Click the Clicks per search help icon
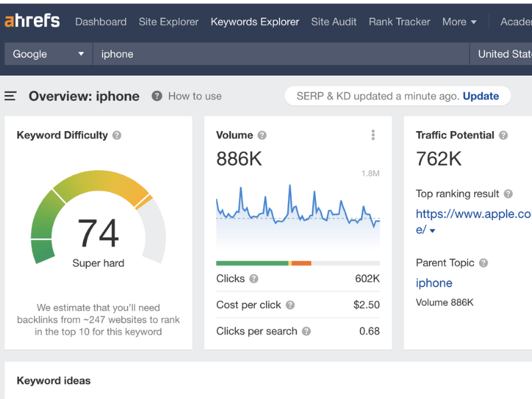This screenshot has width=532, height=399. [307, 331]
